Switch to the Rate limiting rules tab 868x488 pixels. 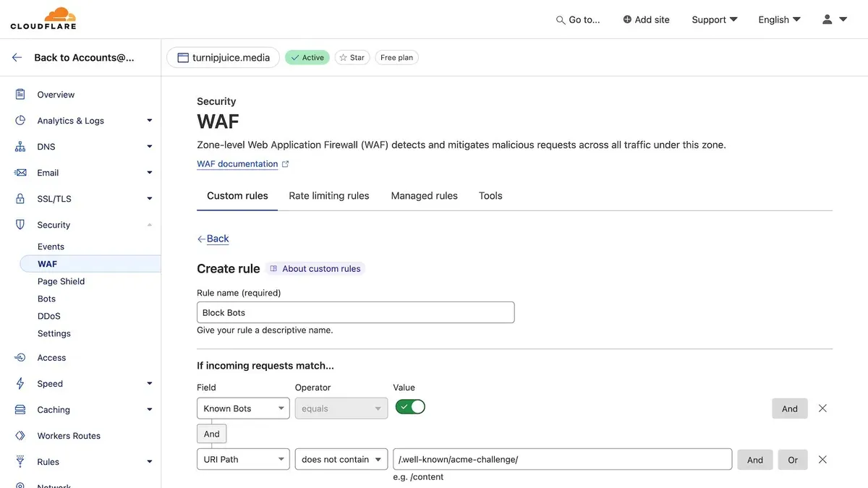pyautogui.click(x=329, y=196)
